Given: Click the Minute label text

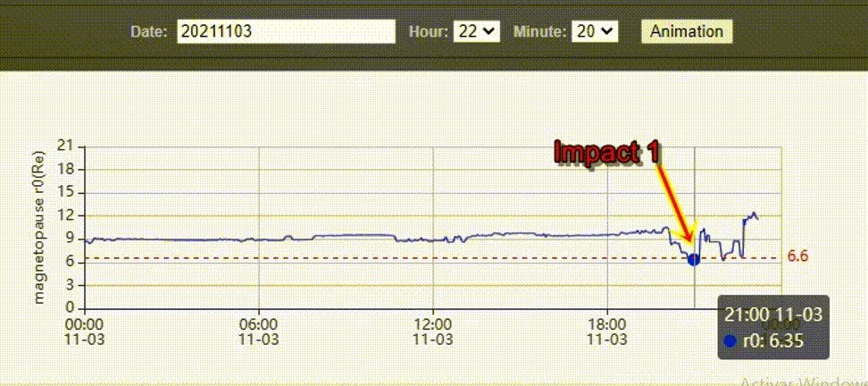Looking at the screenshot, I should (x=539, y=31).
